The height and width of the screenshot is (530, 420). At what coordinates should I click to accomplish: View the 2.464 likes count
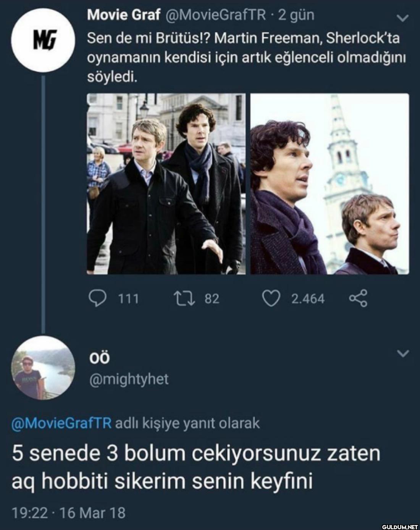308,298
